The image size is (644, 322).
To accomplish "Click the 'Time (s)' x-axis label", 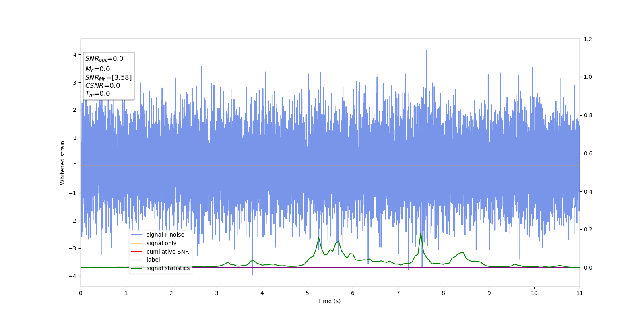I will pos(329,301).
